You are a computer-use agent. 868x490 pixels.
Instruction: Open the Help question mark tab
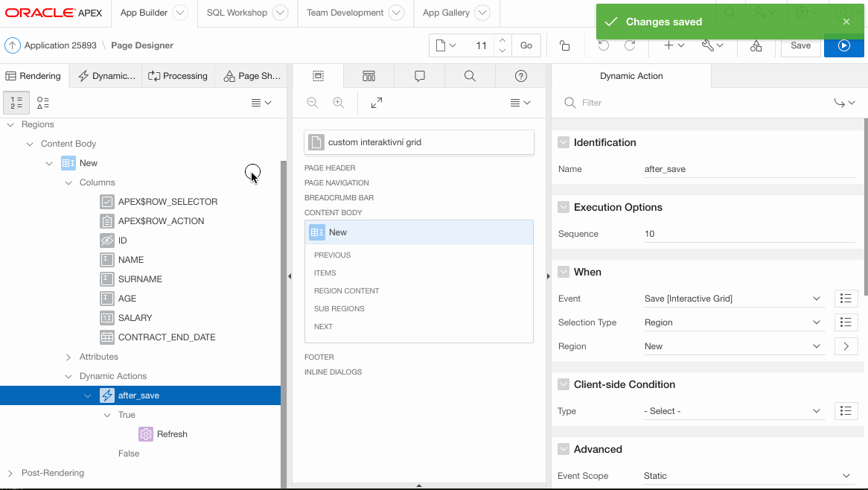tap(521, 76)
